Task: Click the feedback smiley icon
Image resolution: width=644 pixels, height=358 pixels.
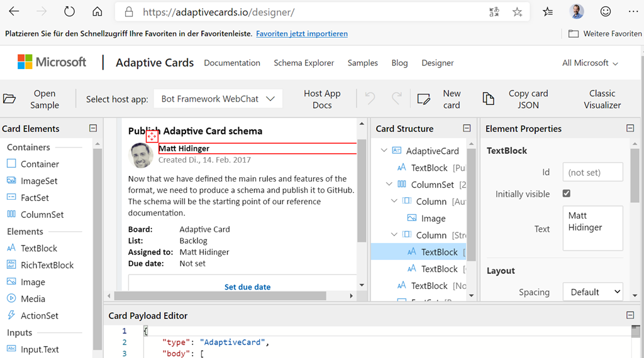Action: (606, 11)
